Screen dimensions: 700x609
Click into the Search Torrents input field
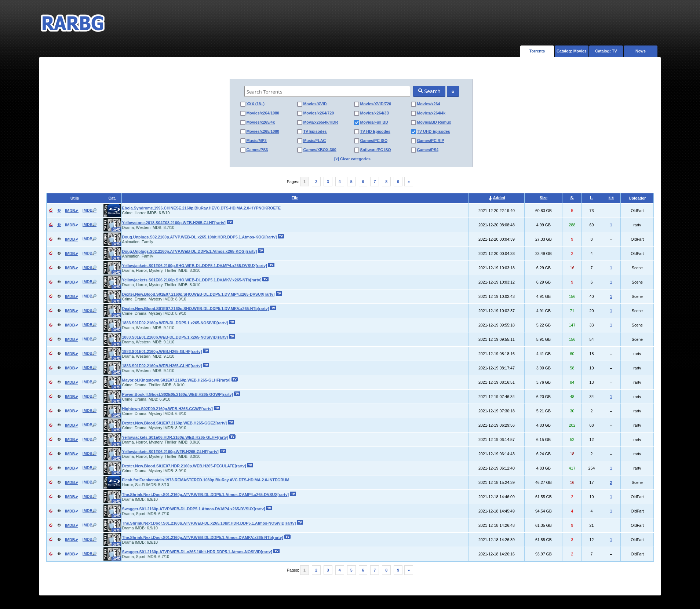click(x=327, y=91)
